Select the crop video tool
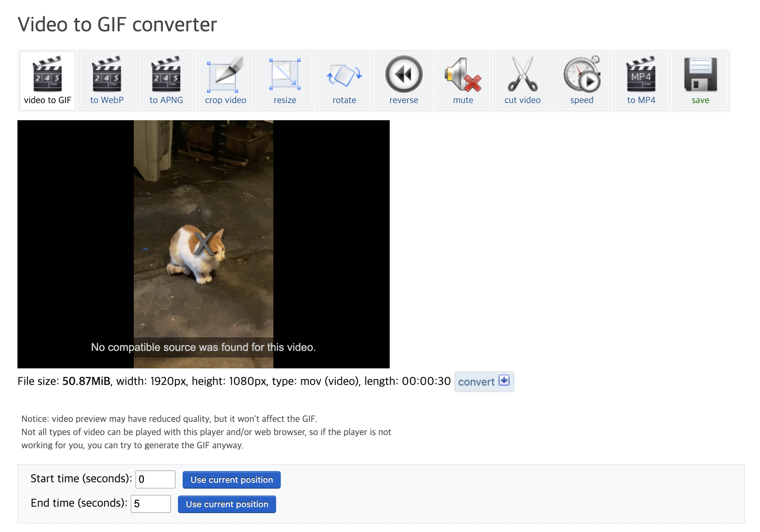 225,81
